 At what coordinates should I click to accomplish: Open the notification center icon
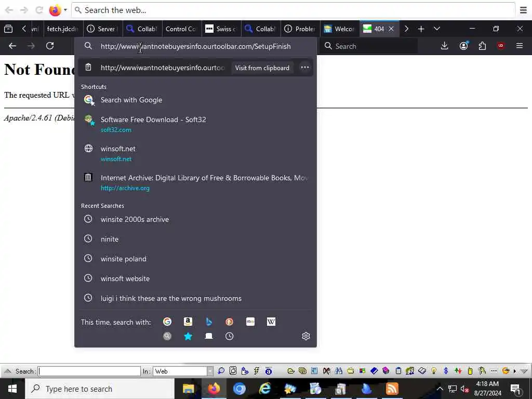(515, 389)
